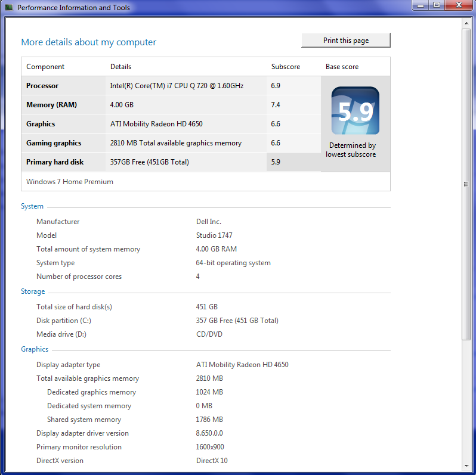Click the Storage section heading
Screen dimensions: 476x475
[x=33, y=291]
